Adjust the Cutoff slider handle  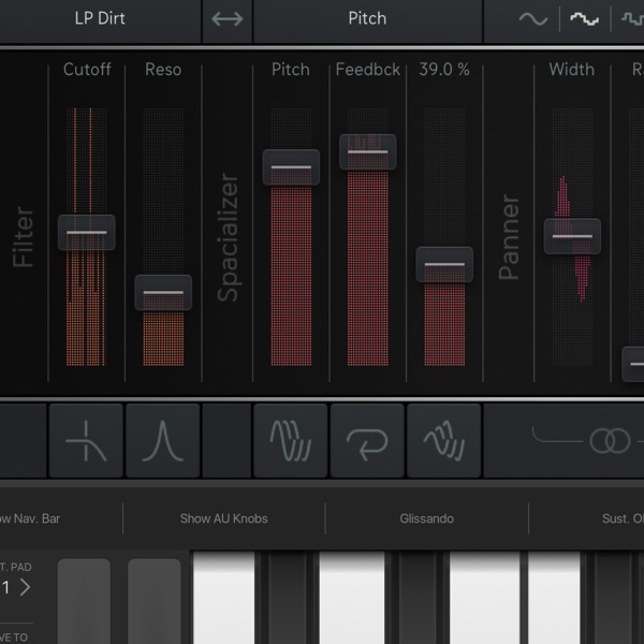pos(87,232)
